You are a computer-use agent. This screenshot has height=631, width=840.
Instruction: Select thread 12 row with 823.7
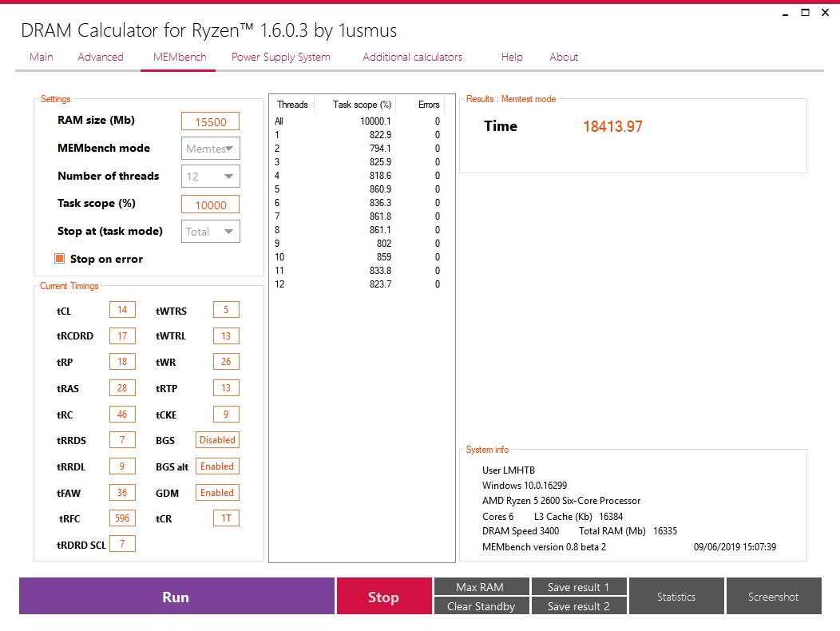358,284
